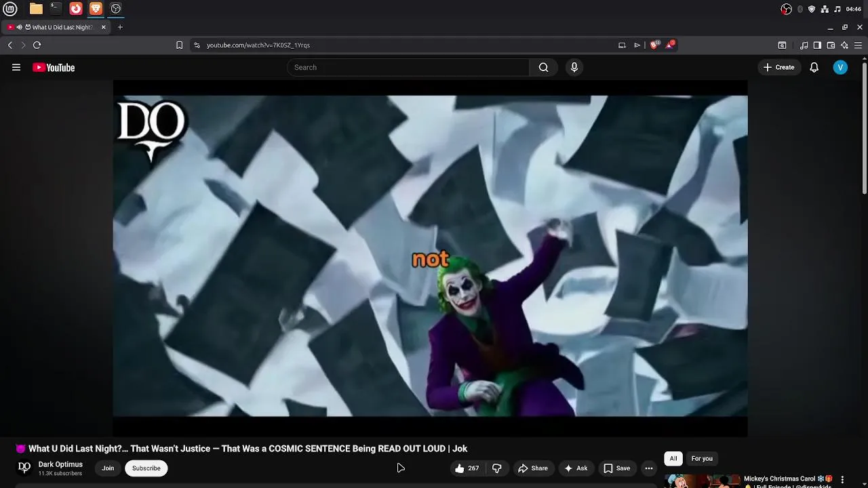Image resolution: width=868 pixels, height=488 pixels.
Task: Open the Create menu
Action: 778,67
